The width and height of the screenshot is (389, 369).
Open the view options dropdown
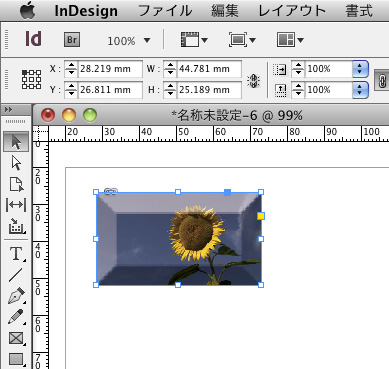click(194, 40)
